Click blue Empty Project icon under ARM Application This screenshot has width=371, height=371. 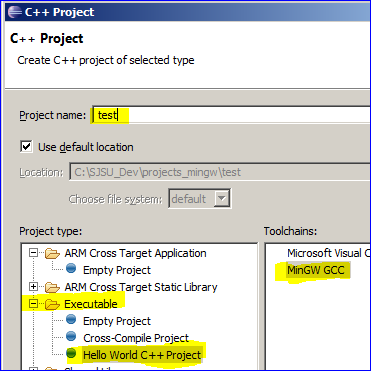pos(71,269)
